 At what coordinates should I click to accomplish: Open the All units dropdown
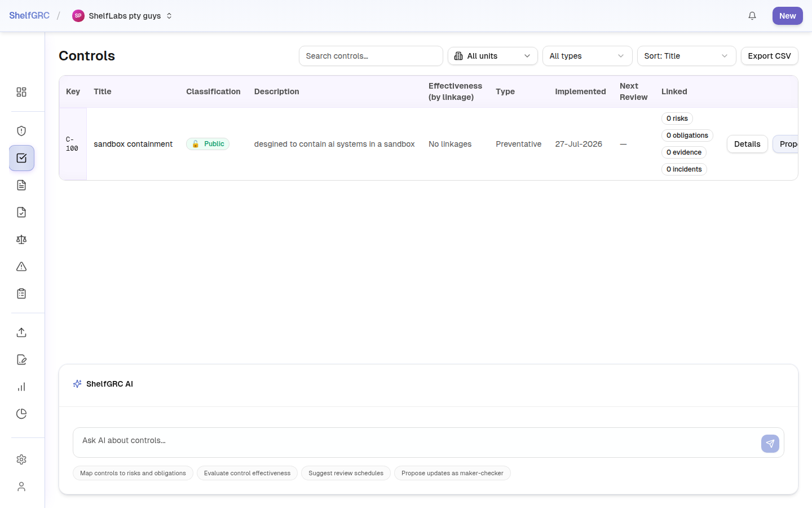[493, 56]
